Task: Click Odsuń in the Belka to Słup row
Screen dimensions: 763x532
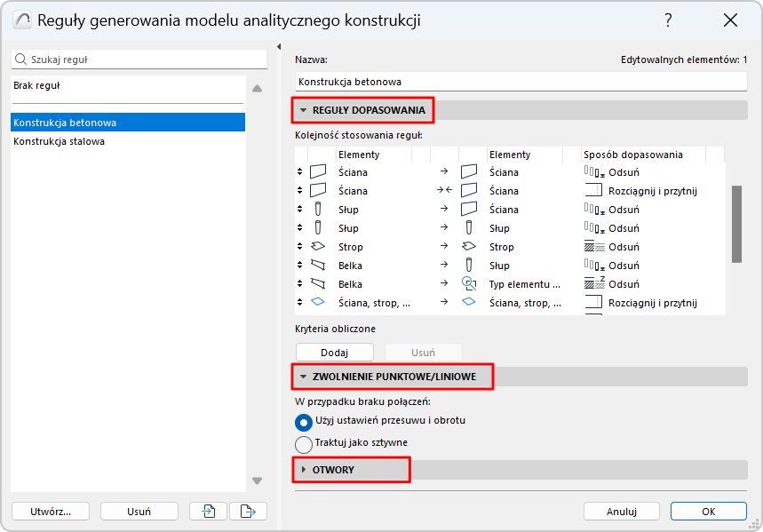Action: (x=624, y=266)
